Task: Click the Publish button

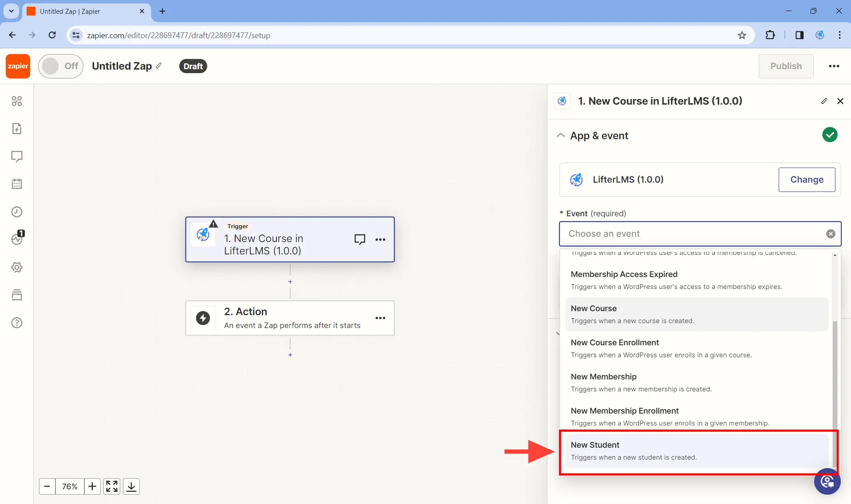Action: tap(786, 66)
